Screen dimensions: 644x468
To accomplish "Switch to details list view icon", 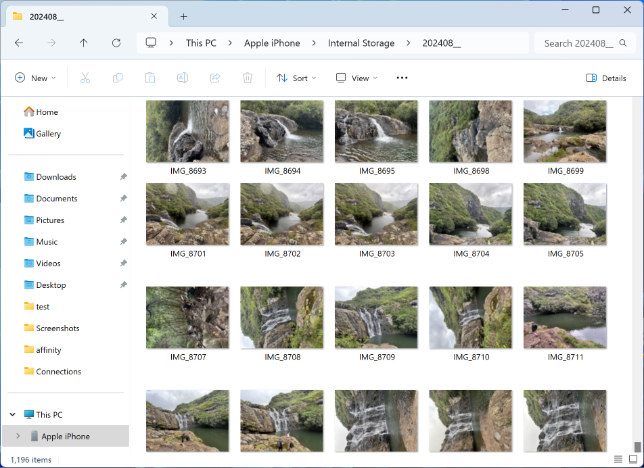I will (618, 459).
